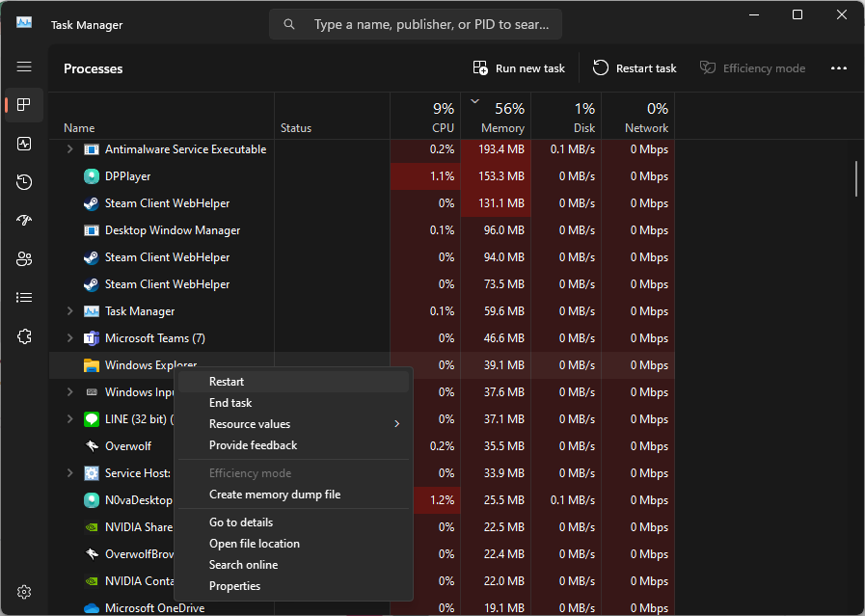Open Properties from the context menu
865x616 pixels.
click(x=293, y=586)
